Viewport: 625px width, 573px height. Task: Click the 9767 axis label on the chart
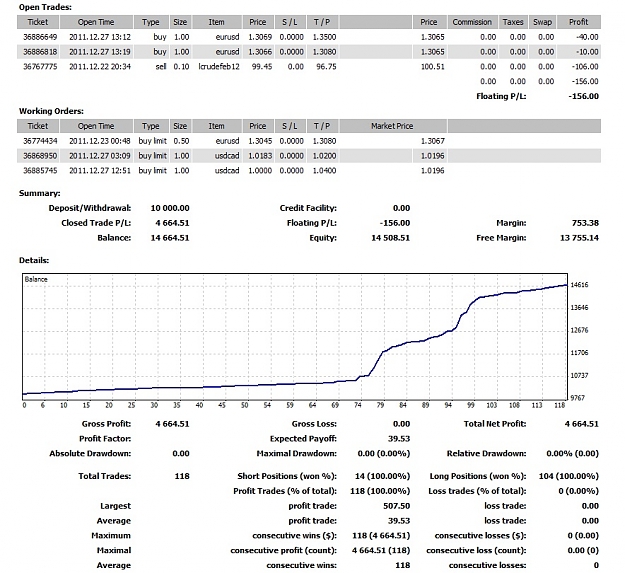tap(578, 398)
